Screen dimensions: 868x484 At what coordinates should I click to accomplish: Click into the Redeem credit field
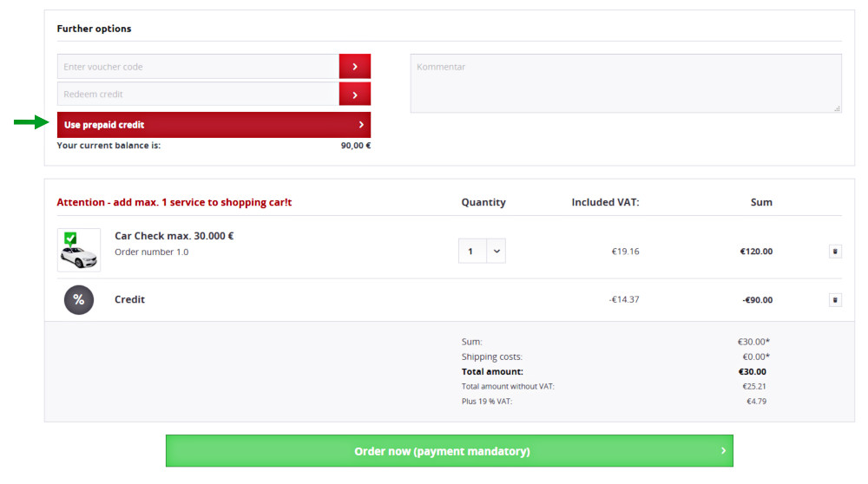click(x=198, y=95)
